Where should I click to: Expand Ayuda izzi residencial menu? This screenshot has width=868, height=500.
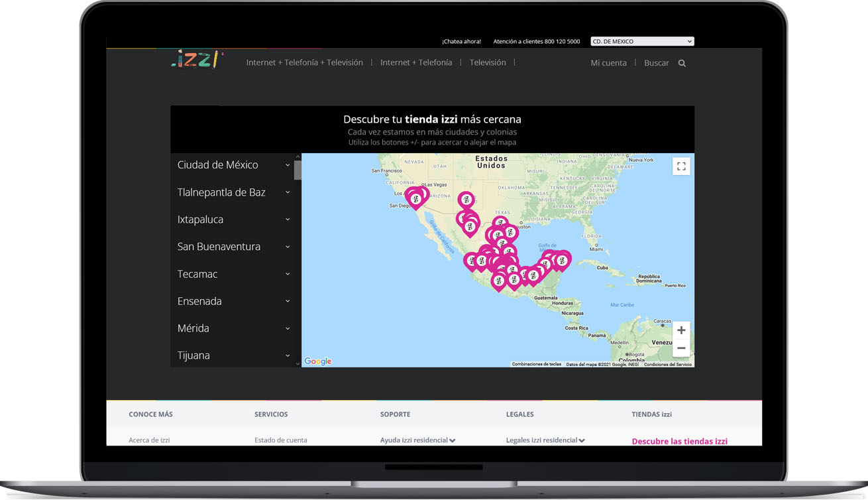(417, 440)
